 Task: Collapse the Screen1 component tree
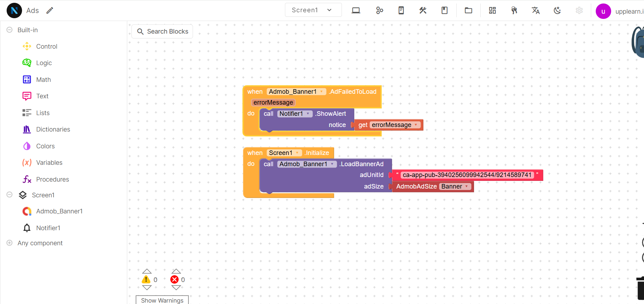tap(9, 195)
